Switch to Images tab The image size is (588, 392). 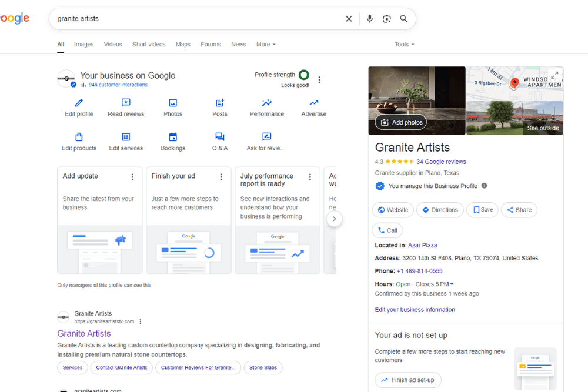coord(83,44)
